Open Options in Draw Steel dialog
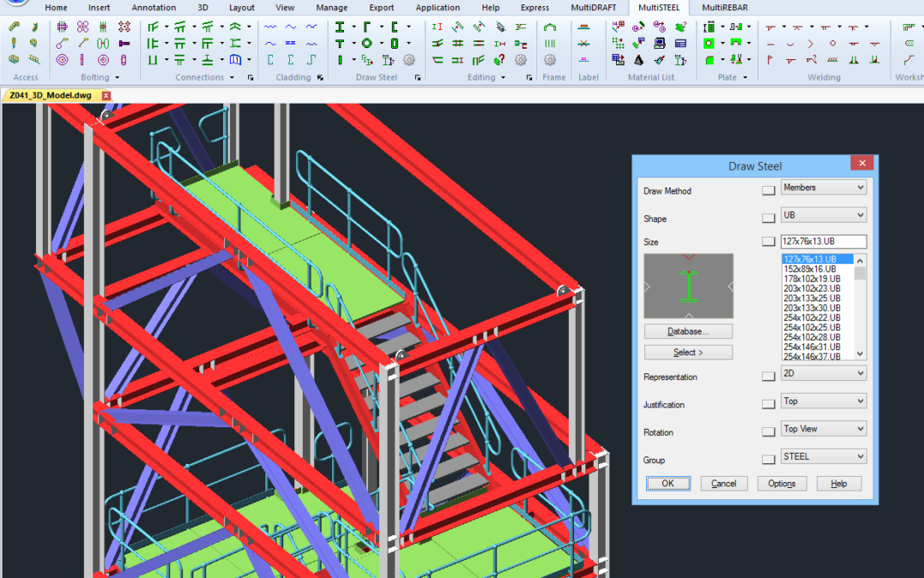Screen dimensions: 924x578 [782, 484]
